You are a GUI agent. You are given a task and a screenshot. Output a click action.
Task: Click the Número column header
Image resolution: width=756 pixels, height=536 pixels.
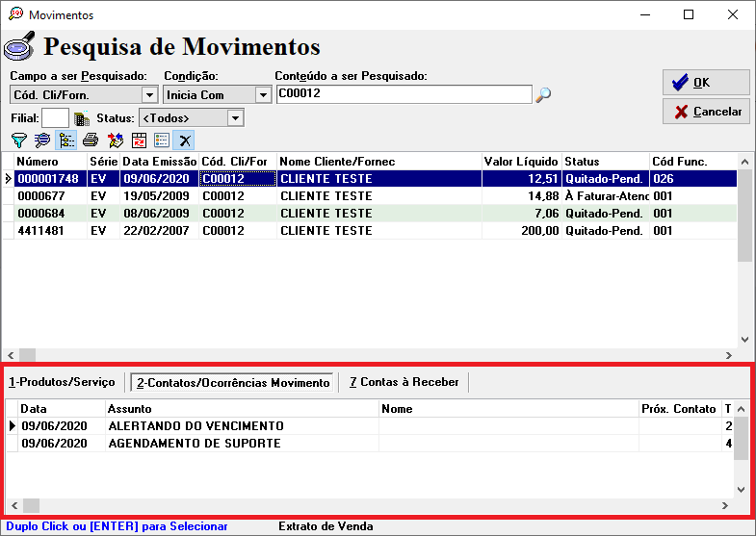(x=51, y=162)
